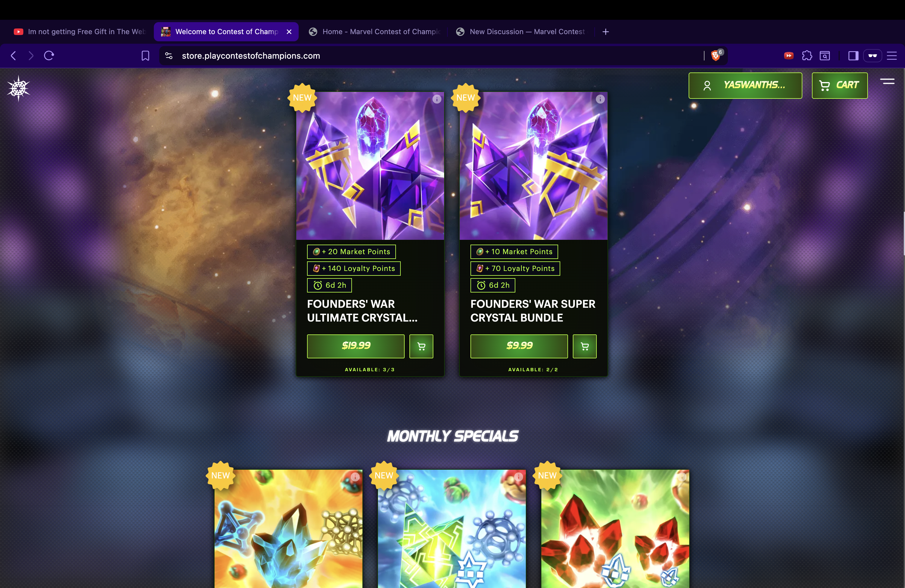Expand the YASWANTHS account menu
The width and height of the screenshot is (905, 588).
pyautogui.click(x=745, y=85)
